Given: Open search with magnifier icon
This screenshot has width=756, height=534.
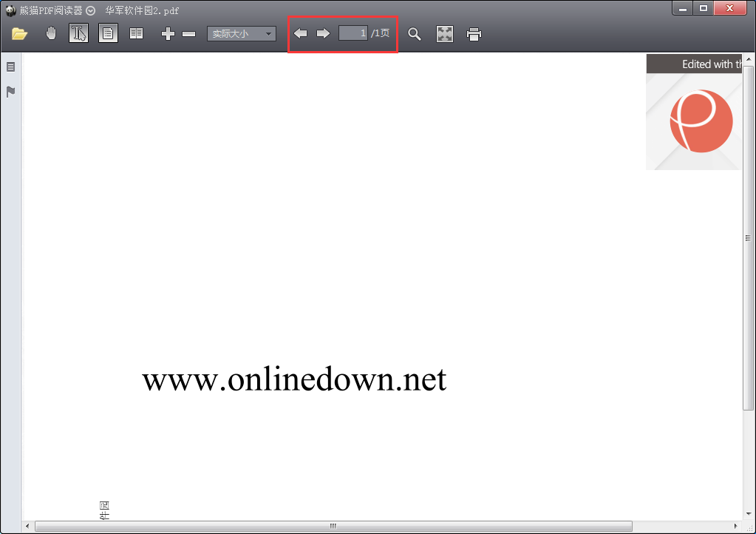Looking at the screenshot, I should pos(415,34).
